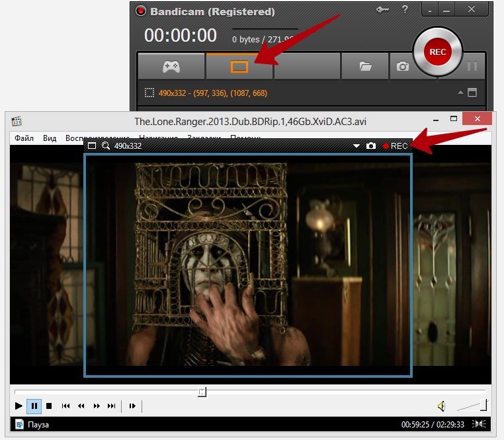Viewport: 504px width, 440px height.
Task: Skip to next track button
Action: click(112, 406)
